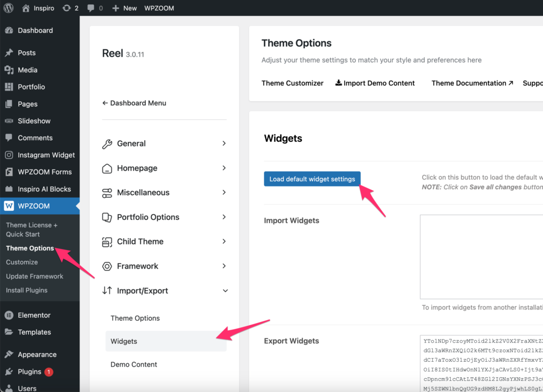This screenshot has width=543, height=392.
Task: Click the Slideshow sidebar icon
Action: click(x=8, y=121)
